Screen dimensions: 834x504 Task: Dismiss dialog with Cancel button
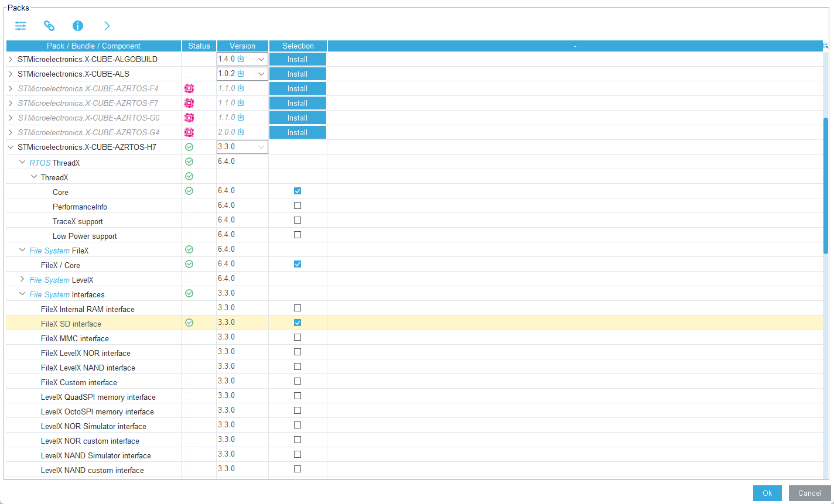(810, 493)
